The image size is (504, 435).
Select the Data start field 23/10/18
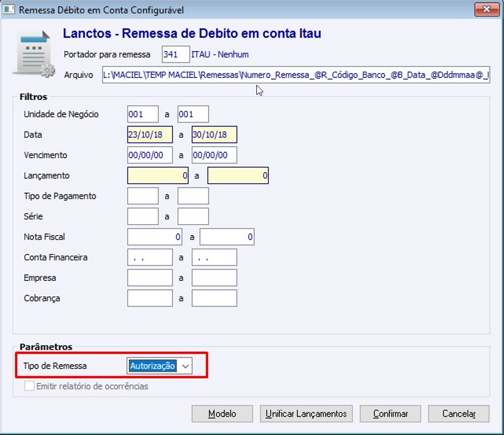[150, 135]
